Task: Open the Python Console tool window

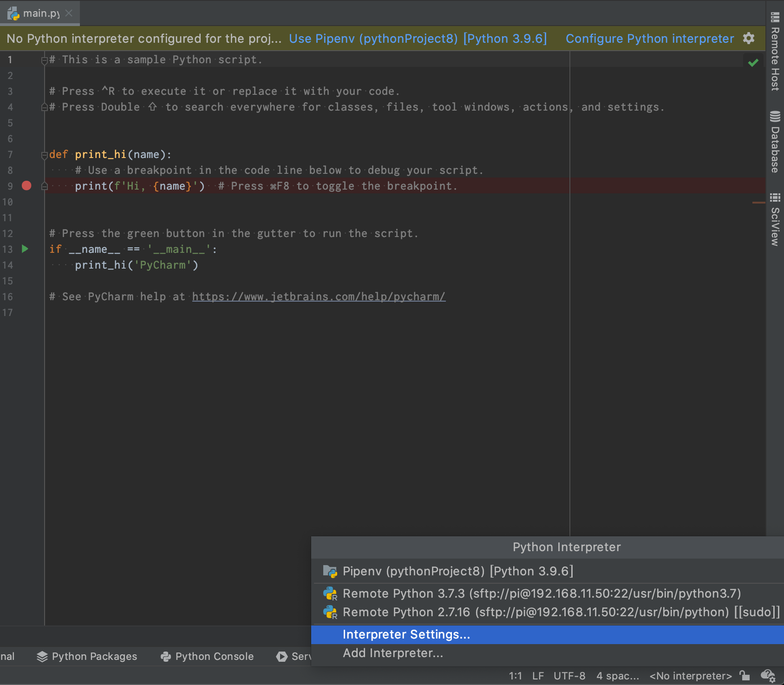Action: tap(207, 656)
